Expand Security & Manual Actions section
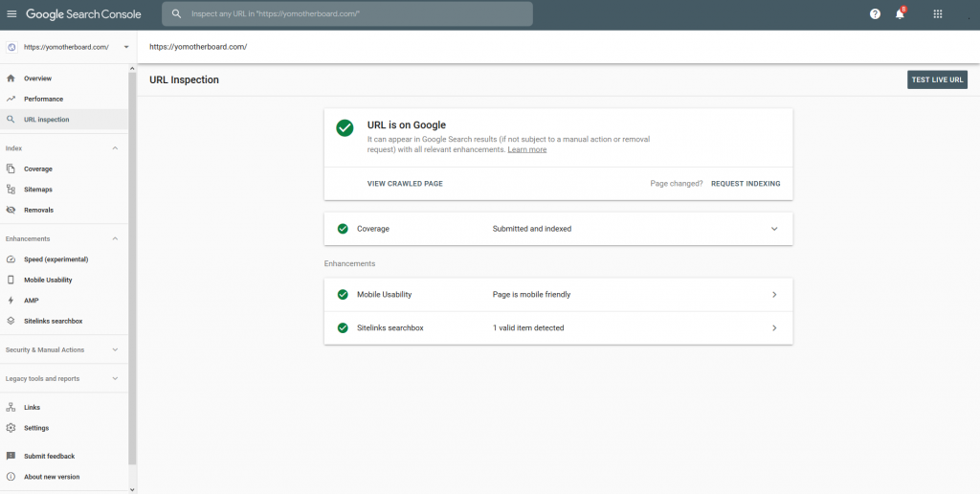 coord(115,350)
